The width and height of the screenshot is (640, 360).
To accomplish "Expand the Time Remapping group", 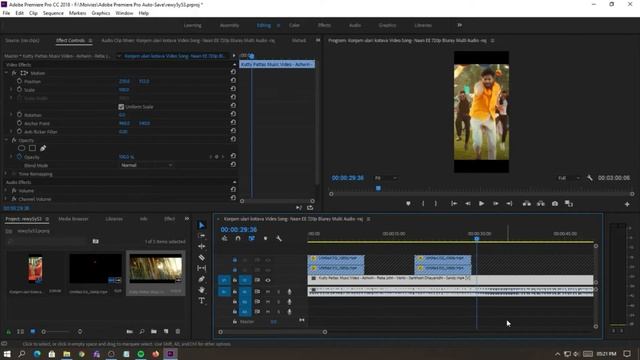I will coord(6,174).
